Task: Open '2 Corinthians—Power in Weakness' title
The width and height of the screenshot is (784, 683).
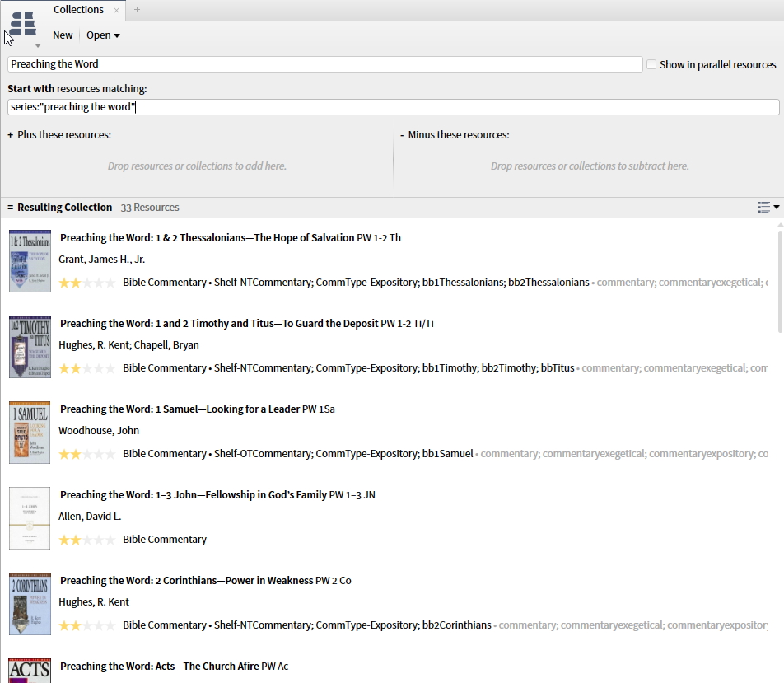Action: [x=234, y=580]
